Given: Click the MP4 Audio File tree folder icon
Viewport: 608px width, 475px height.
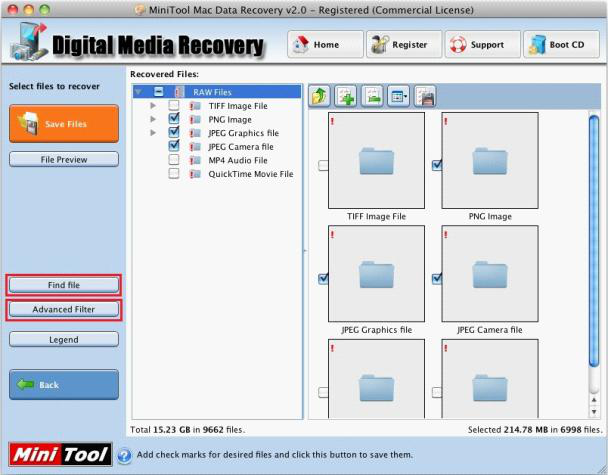Looking at the screenshot, I should tap(195, 160).
